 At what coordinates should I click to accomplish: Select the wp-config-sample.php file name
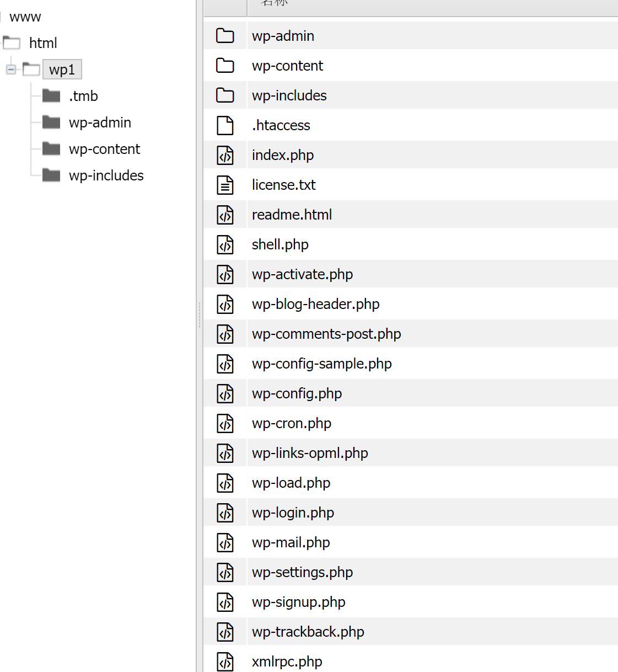(x=322, y=364)
